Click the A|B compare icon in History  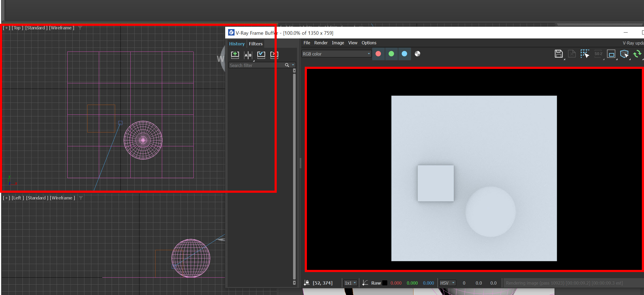click(248, 55)
